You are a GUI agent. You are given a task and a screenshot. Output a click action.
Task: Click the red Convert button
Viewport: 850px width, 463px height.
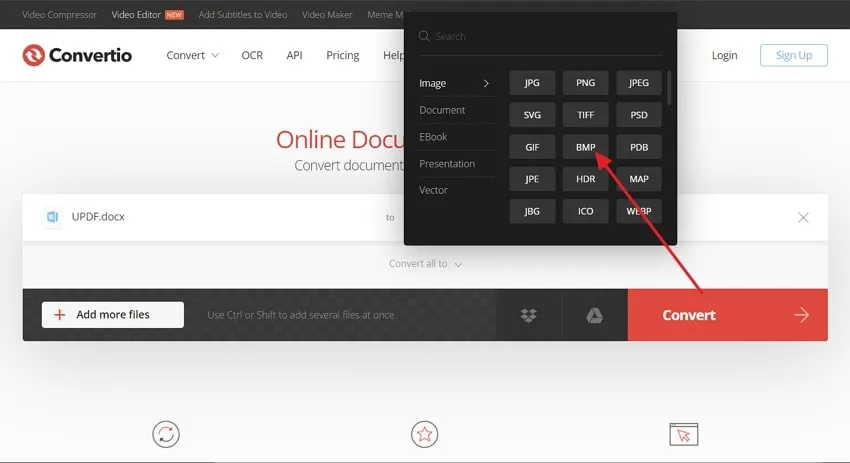pos(727,315)
